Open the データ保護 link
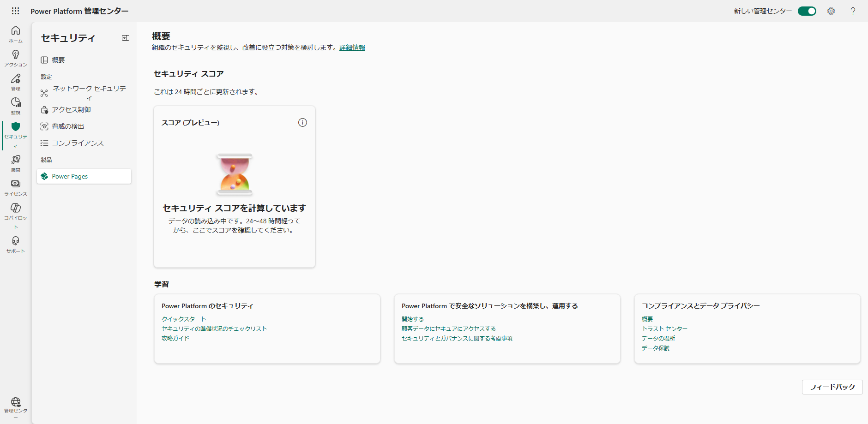868x424 pixels. coord(656,348)
